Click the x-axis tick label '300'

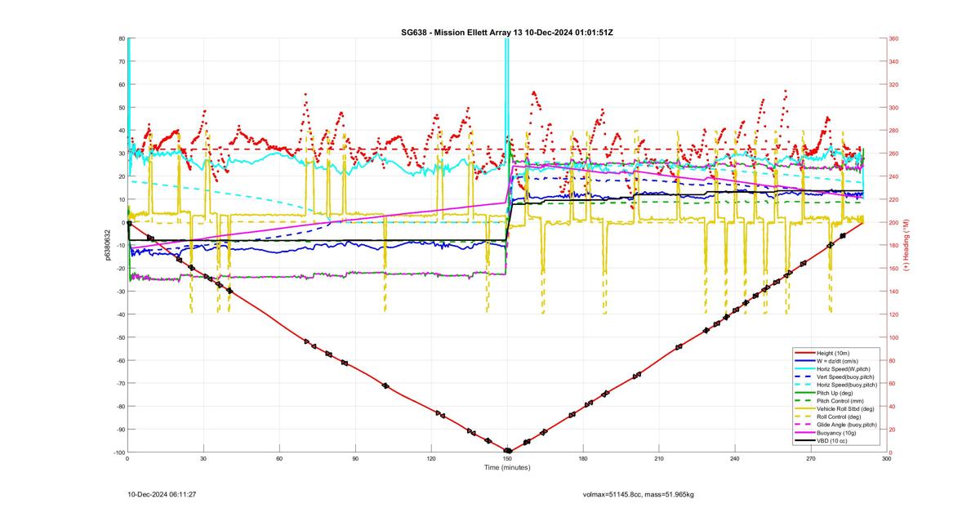pos(887,459)
